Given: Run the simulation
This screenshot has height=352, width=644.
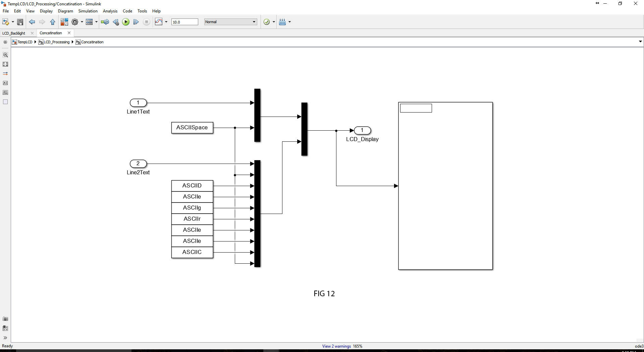Looking at the screenshot, I should [x=126, y=22].
